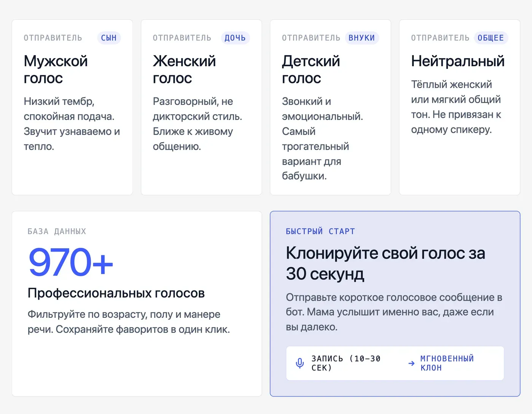The width and height of the screenshot is (532, 414).
Task: Click the Низкий тембр description text
Action: pyautogui.click(x=72, y=124)
